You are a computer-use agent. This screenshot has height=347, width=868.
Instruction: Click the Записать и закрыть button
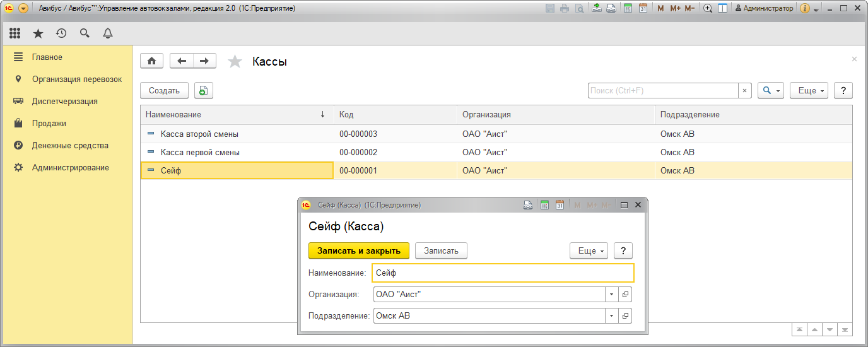[x=358, y=250]
